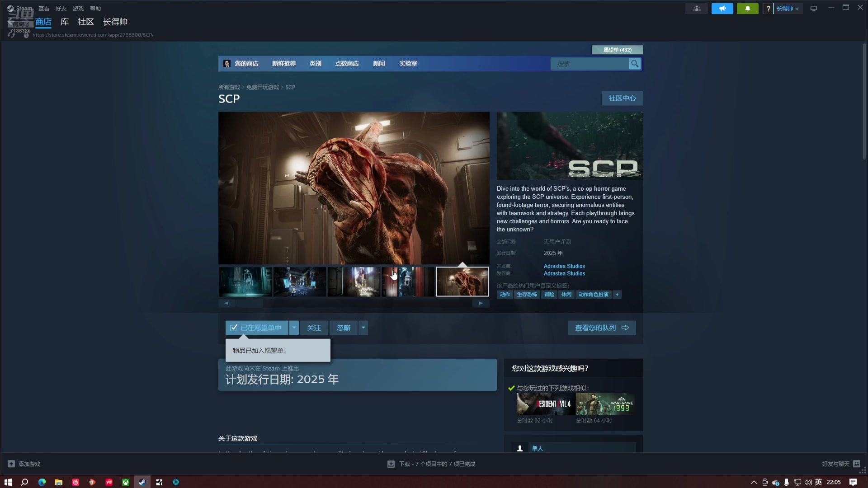The width and height of the screenshot is (868, 488).
Task: Open the 点数商店 points shop
Action: (347, 64)
